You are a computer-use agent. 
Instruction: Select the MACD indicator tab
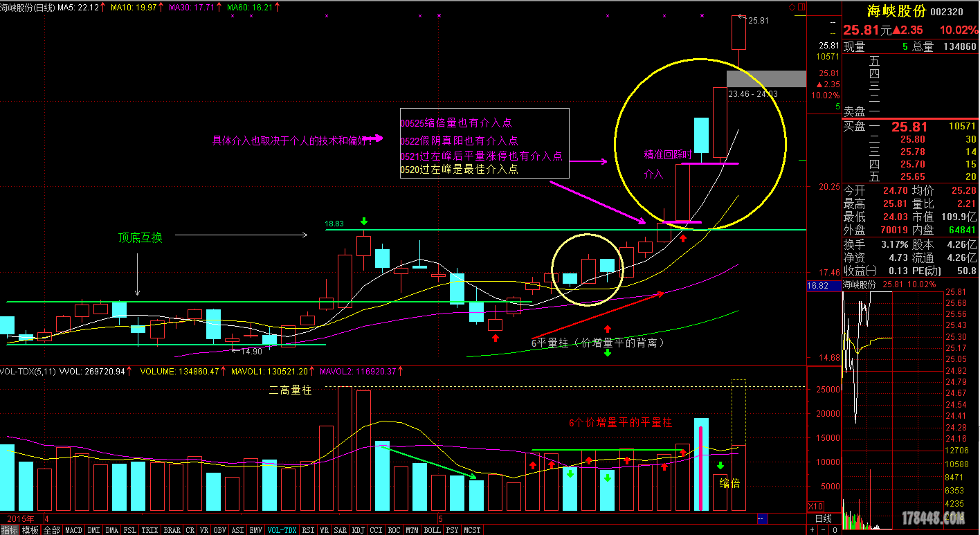point(73,530)
